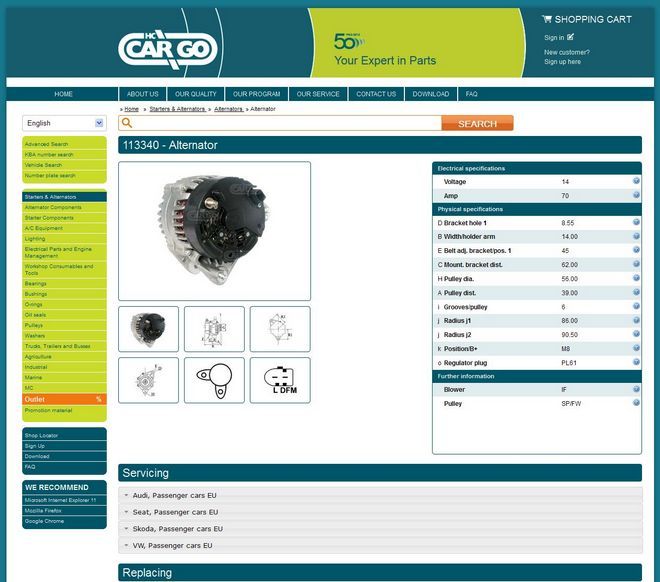Open the shopping cart
This screenshot has height=582, width=660.
pos(586,19)
